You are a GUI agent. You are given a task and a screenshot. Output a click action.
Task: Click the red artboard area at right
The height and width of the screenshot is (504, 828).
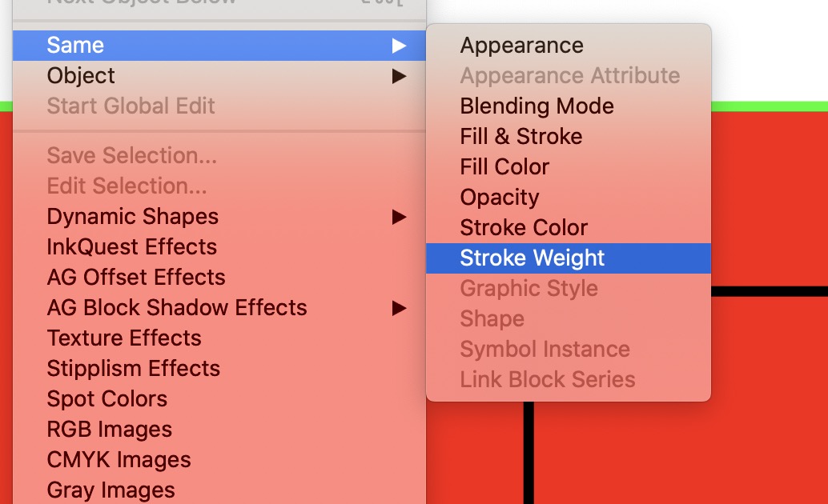click(x=769, y=200)
